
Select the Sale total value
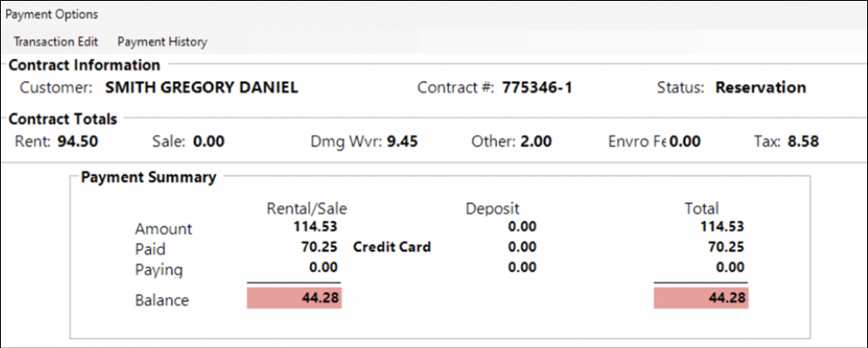[209, 141]
